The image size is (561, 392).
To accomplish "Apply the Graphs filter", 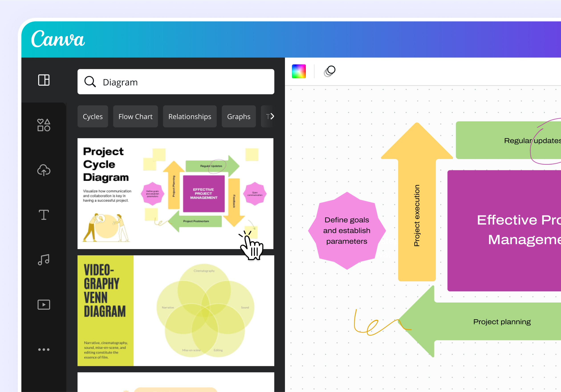I will pos(239,117).
